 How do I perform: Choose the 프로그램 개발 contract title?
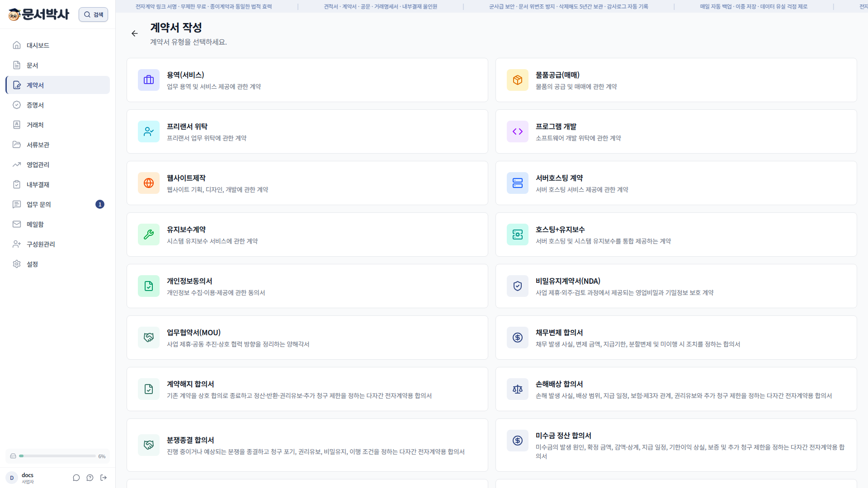(x=556, y=127)
